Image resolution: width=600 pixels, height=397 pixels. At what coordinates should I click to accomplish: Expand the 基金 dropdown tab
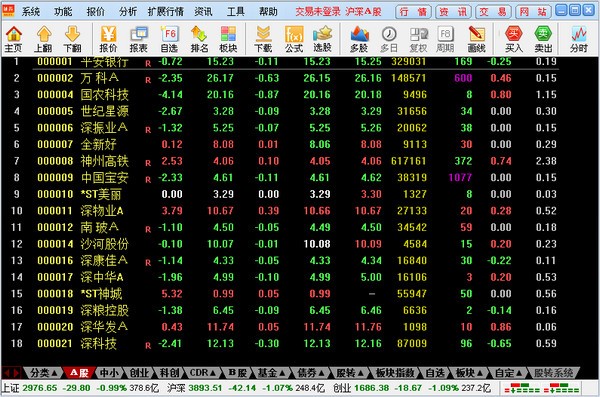point(271,372)
